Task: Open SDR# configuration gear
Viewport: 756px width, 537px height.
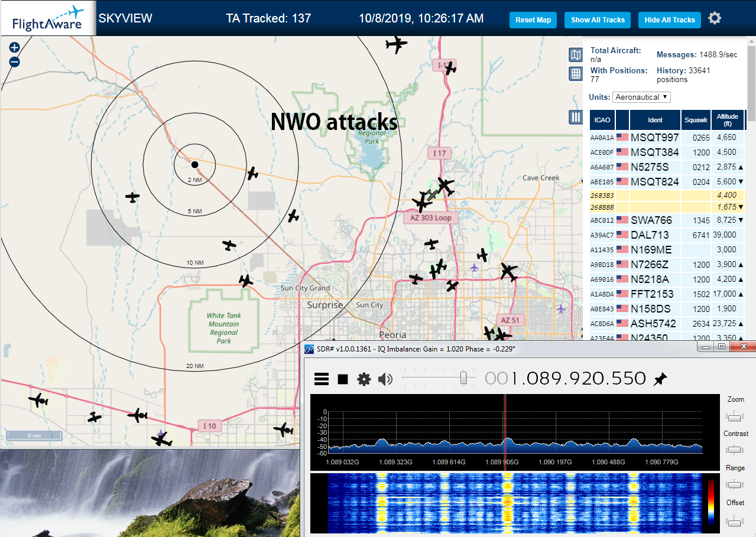Action: click(364, 379)
